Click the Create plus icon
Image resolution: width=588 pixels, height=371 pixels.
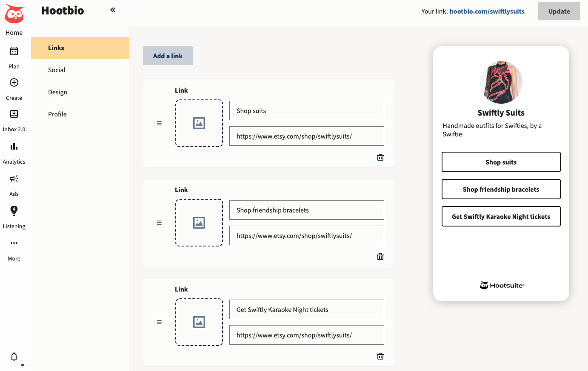pos(14,82)
